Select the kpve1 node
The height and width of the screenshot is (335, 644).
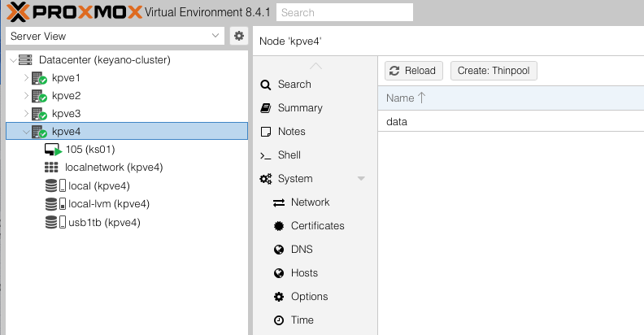[66, 77]
